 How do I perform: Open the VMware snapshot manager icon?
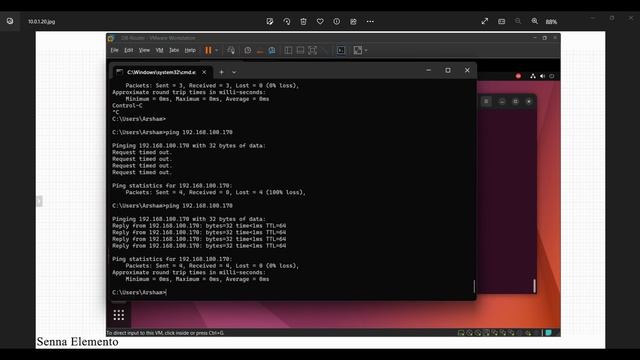tap(272, 50)
